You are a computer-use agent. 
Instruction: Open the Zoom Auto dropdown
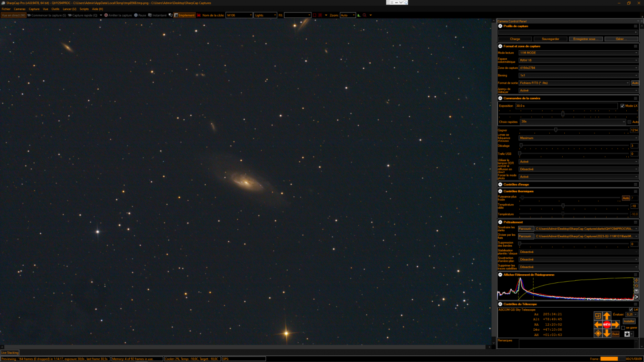(x=348, y=15)
